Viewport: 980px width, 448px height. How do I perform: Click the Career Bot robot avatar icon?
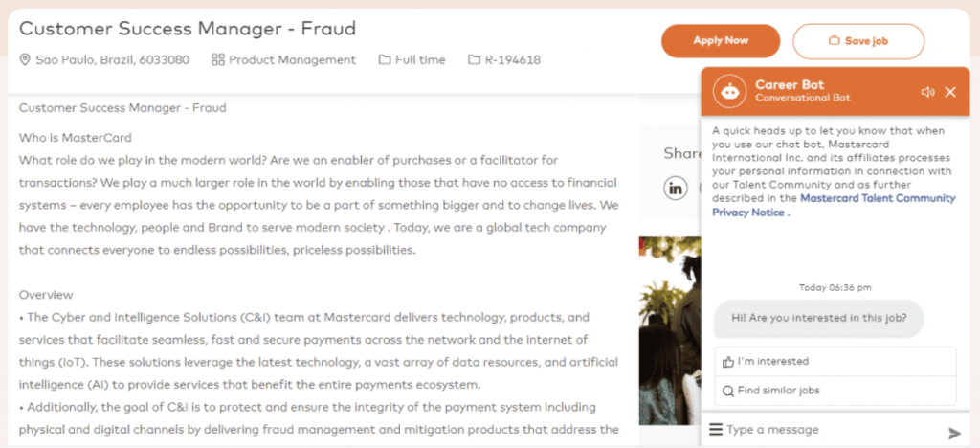click(x=730, y=91)
